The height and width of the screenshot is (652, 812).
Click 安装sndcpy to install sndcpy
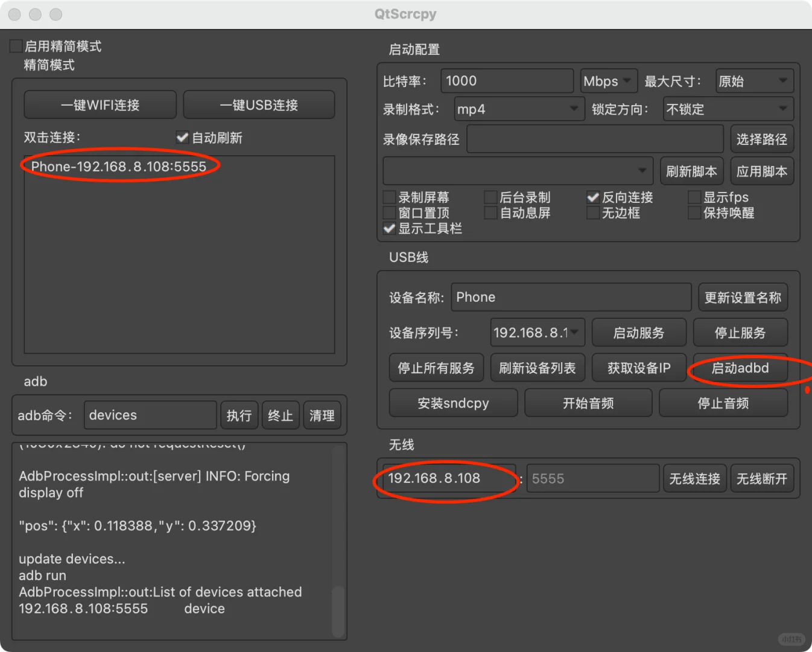453,403
